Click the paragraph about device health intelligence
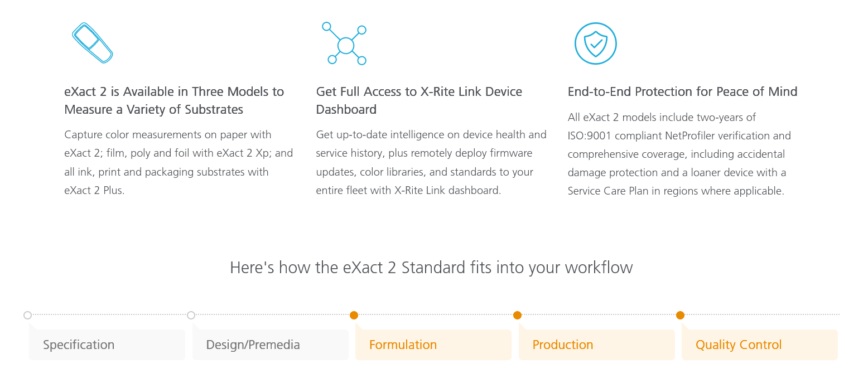Screen dimensions: 868x378 click(431, 162)
